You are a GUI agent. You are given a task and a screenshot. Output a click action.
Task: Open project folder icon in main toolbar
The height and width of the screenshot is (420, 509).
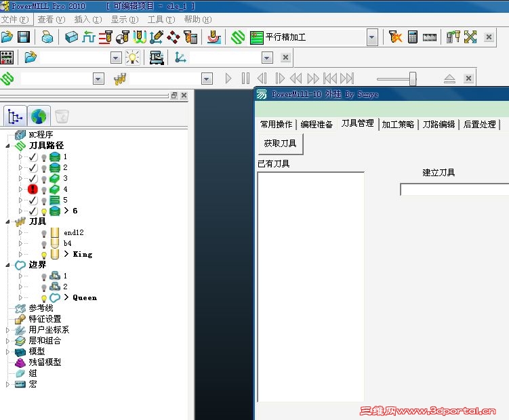pos(7,37)
